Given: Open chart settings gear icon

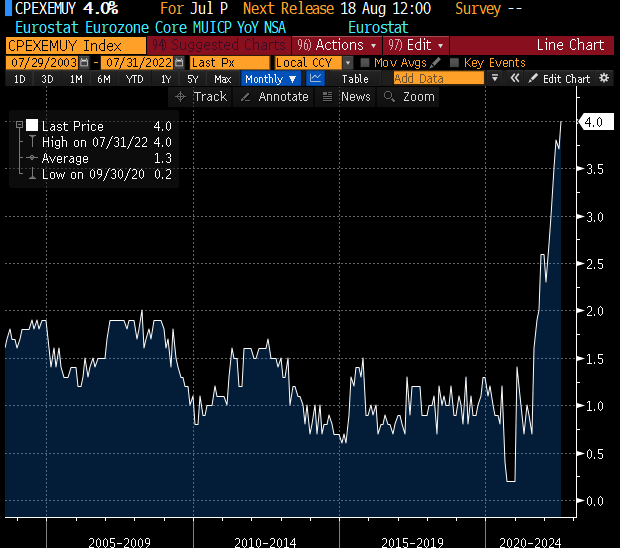Looking at the screenshot, I should click(604, 78).
